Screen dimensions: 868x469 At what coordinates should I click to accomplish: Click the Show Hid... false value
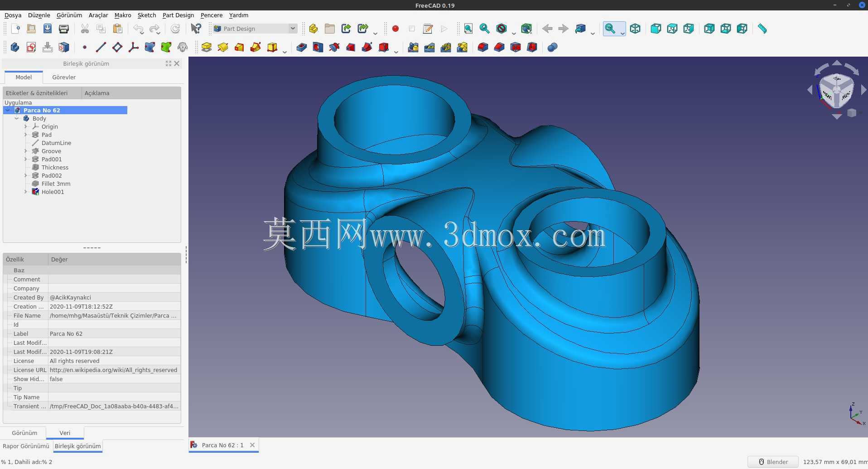click(114, 379)
